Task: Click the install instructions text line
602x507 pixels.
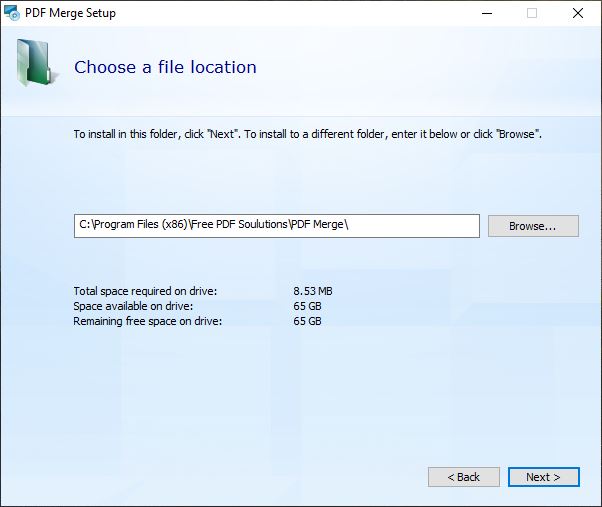Action: pyautogui.click(x=308, y=134)
